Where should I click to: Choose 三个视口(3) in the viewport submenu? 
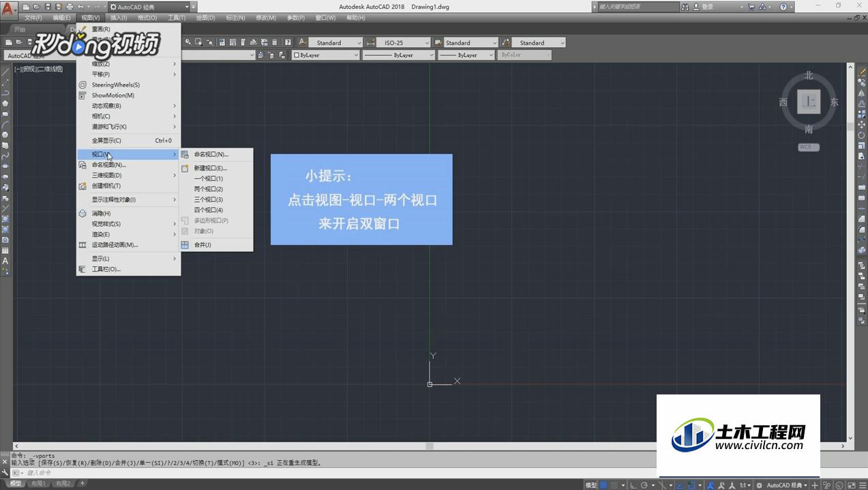coord(215,200)
